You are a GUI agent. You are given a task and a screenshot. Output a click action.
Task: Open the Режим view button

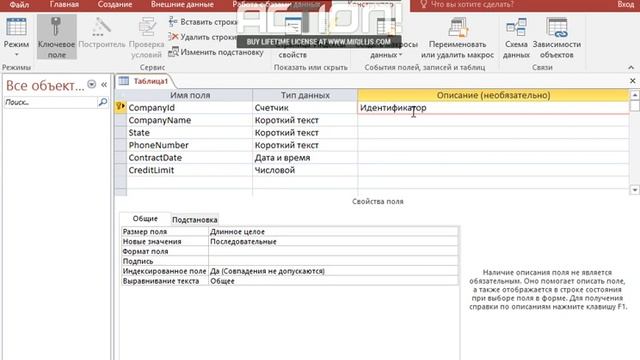coord(16,37)
